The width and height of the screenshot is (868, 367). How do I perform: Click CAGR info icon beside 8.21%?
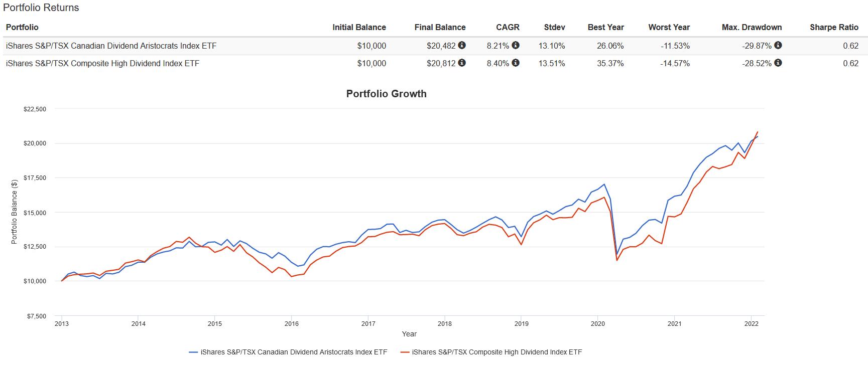coord(516,45)
